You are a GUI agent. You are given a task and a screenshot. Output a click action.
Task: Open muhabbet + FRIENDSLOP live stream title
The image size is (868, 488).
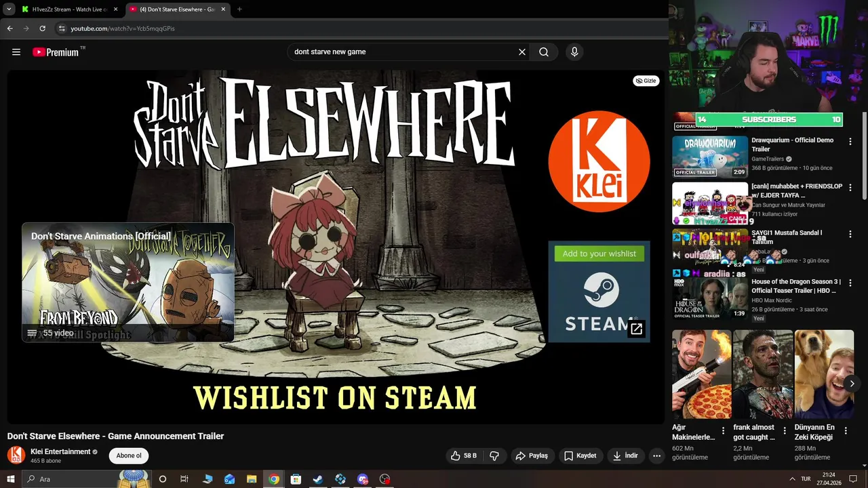click(797, 190)
